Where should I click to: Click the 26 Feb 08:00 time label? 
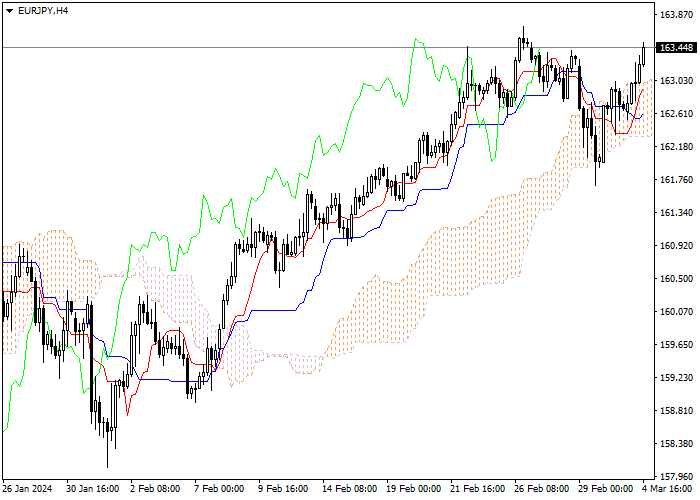542,489
